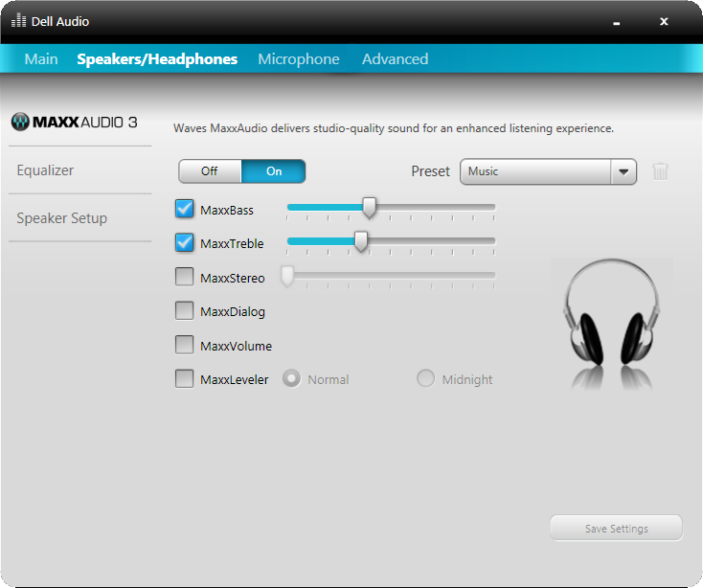The height and width of the screenshot is (588, 703).
Task: Open the Preset dropdown arrow
Action: (x=624, y=171)
